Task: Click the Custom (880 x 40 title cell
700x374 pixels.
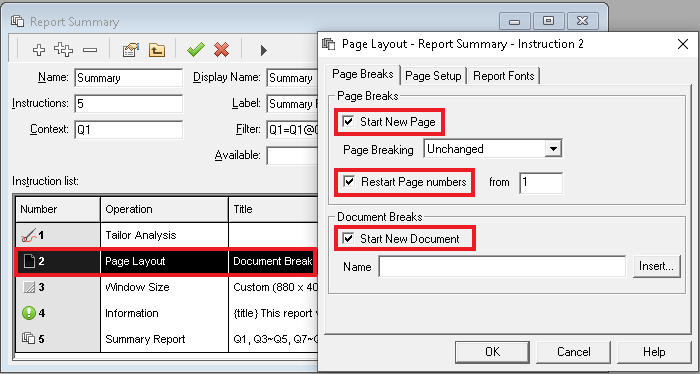Action: [273, 287]
